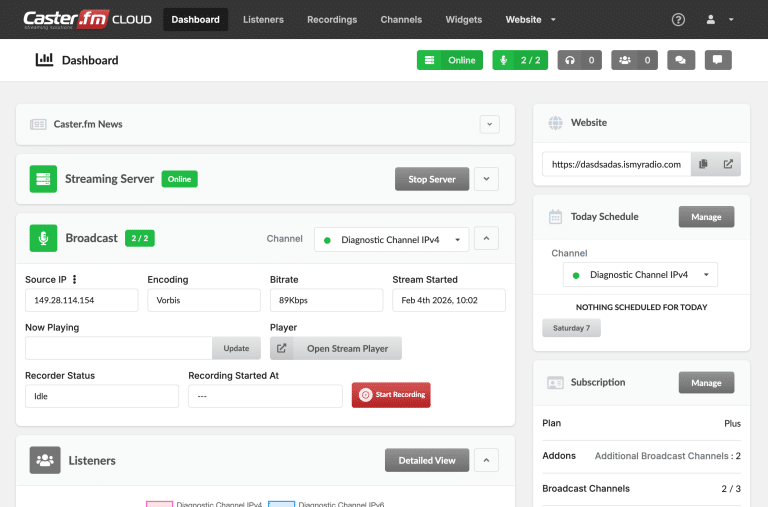Toggle Diagnostic Channel IPv4 legend swatch

click(x=160, y=504)
